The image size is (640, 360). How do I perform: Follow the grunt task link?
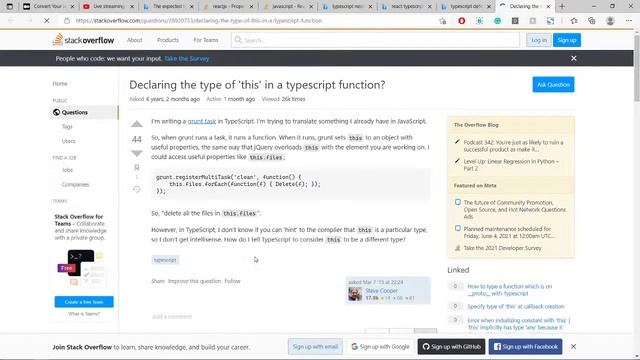click(x=202, y=121)
